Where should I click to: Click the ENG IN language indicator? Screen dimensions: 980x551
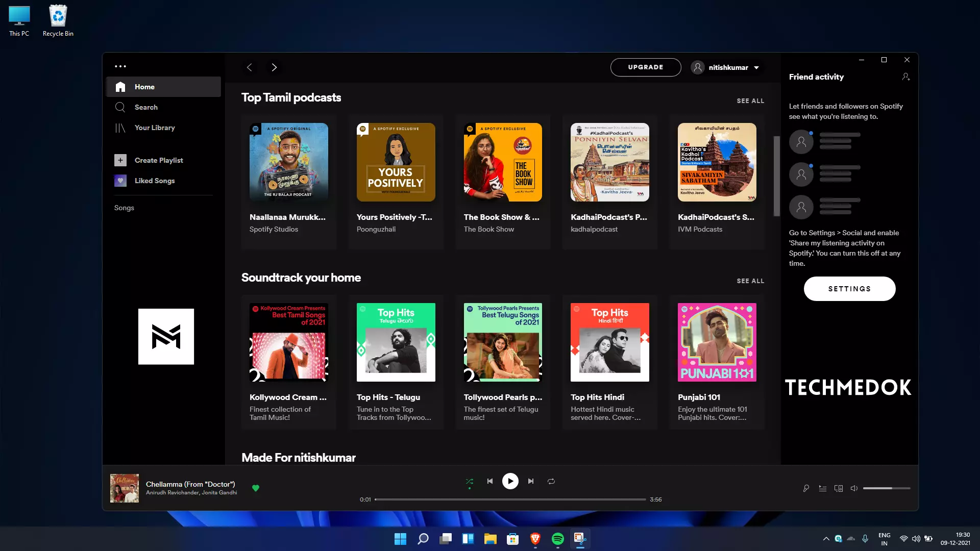(885, 539)
